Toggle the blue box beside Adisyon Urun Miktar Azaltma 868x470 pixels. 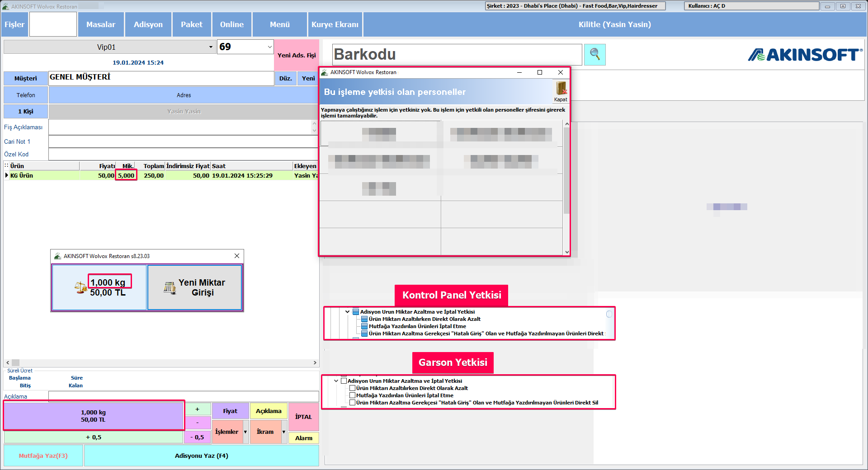pyautogui.click(x=355, y=312)
